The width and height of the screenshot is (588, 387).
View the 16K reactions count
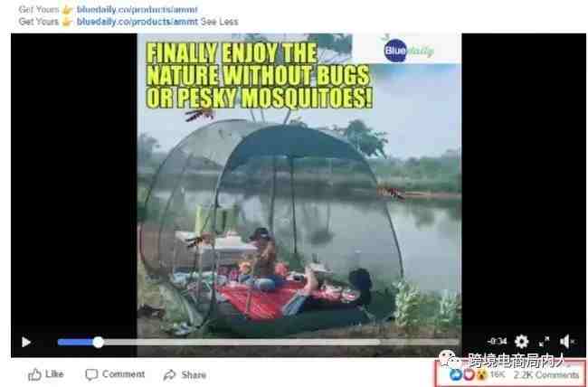click(498, 374)
